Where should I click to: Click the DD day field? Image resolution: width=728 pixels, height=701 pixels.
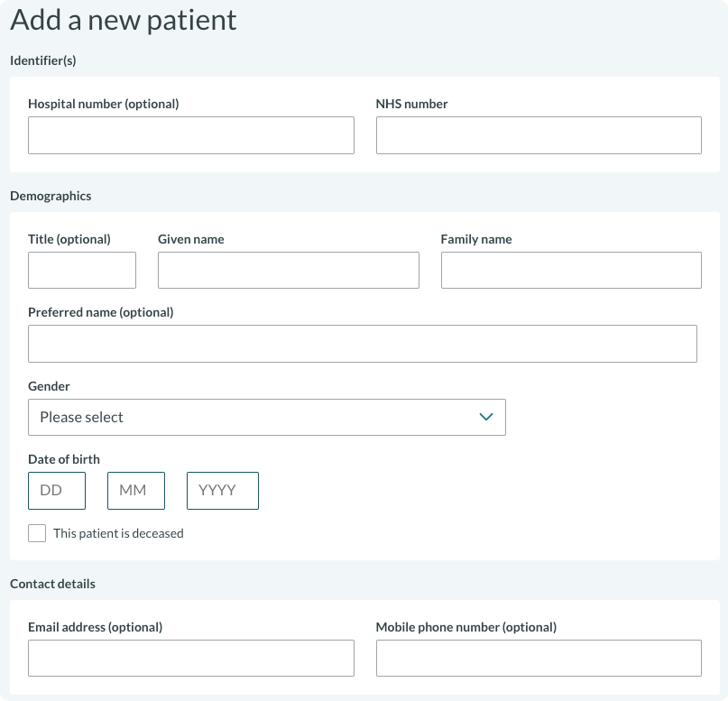point(56,490)
